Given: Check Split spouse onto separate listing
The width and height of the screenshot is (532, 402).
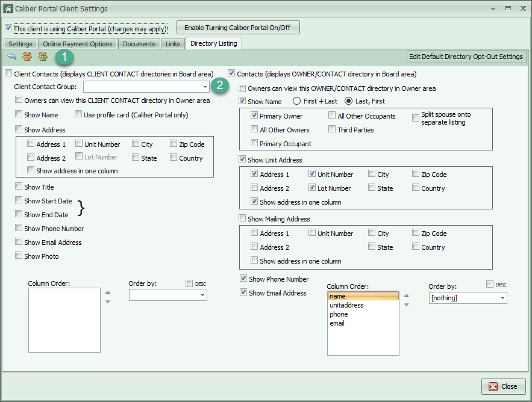Looking at the screenshot, I should coord(416,118).
